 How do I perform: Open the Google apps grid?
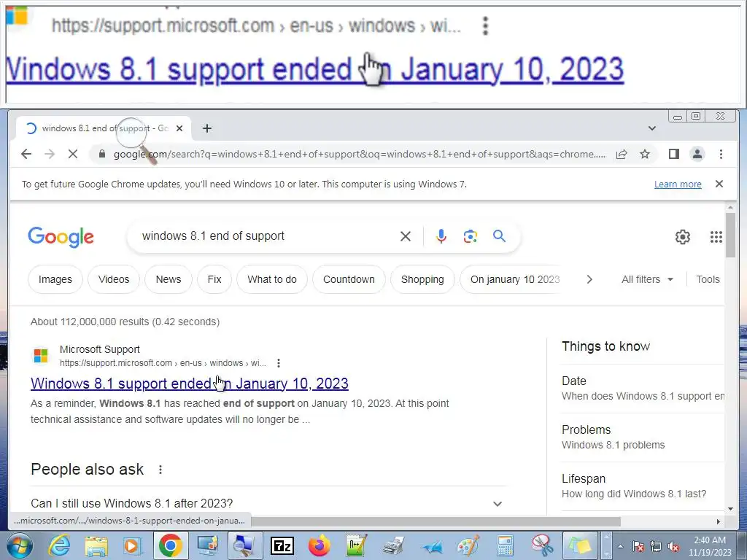point(716,237)
